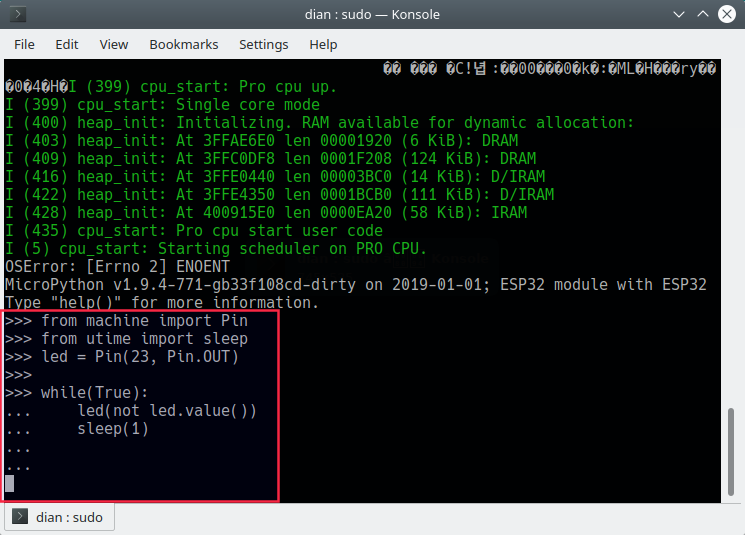The height and width of the screenshot is (535, 745).
Task: Click the 'from machine import Pin' line
Action: (144, 321)
